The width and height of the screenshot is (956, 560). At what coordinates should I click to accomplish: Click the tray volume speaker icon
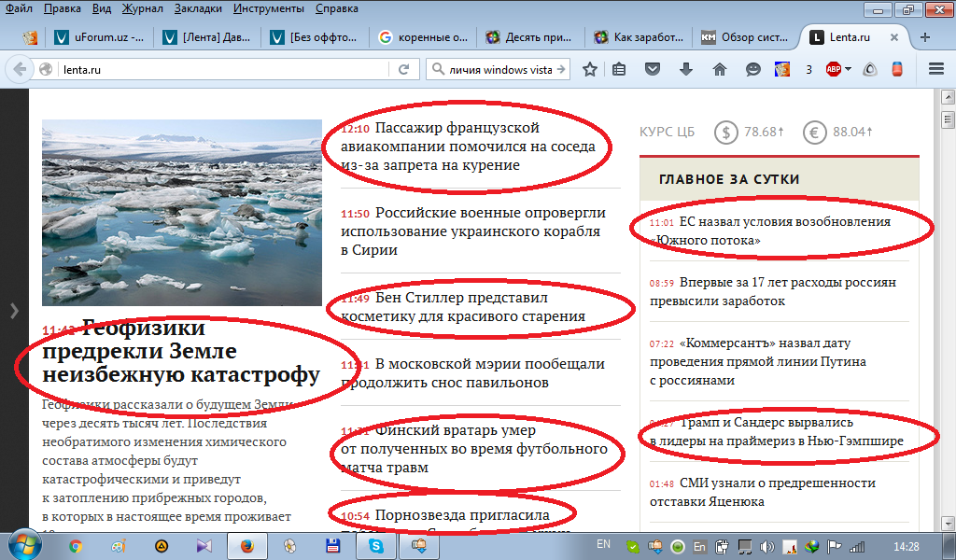[x=767, y=547]
